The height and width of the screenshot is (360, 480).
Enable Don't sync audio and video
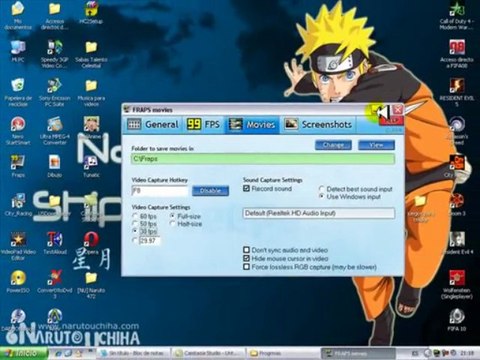pos(246,250)
